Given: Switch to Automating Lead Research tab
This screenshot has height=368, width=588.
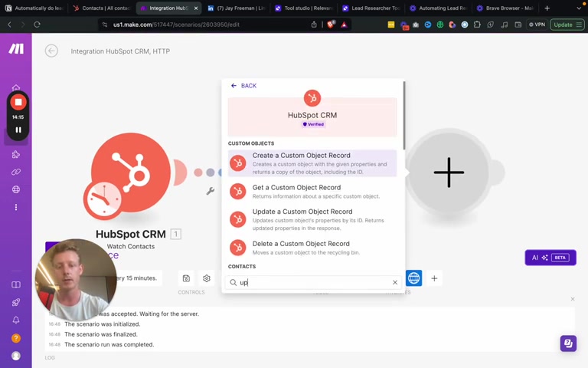Looking at the screenshot, I should (x=438, y=8).
